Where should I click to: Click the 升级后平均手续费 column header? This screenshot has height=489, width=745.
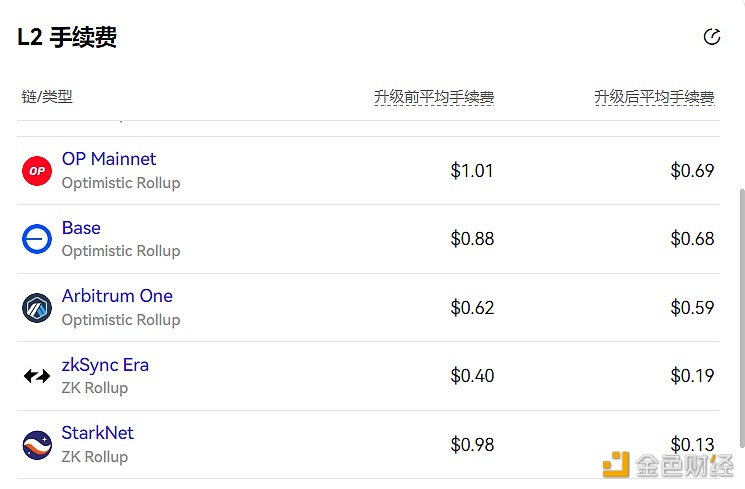click(x=654, y=97)
